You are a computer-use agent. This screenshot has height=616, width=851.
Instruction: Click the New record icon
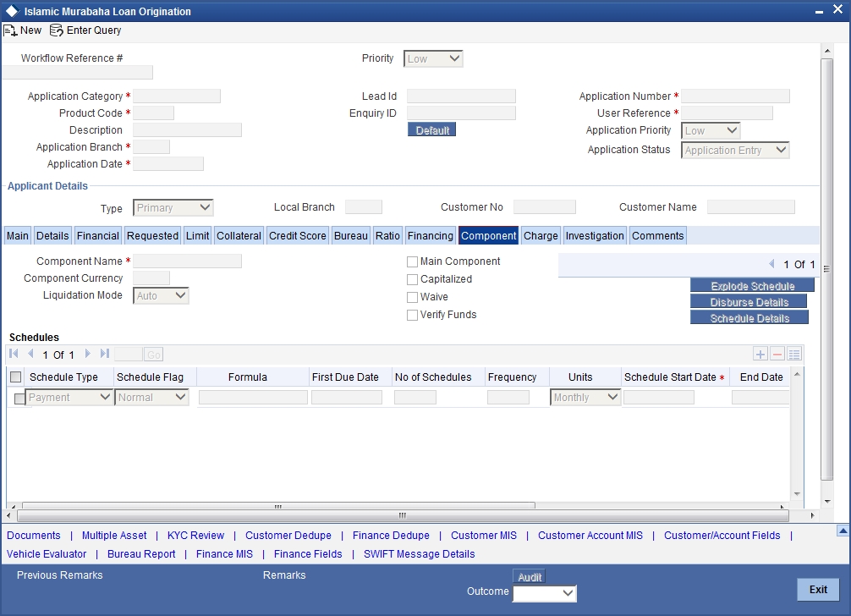coord(10,30)
